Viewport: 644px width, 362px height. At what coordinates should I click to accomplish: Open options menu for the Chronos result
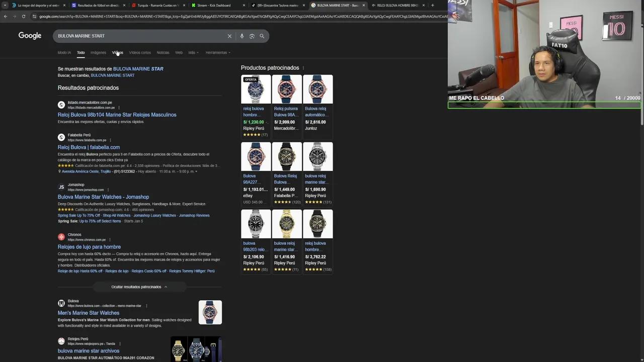coord(110,240)
